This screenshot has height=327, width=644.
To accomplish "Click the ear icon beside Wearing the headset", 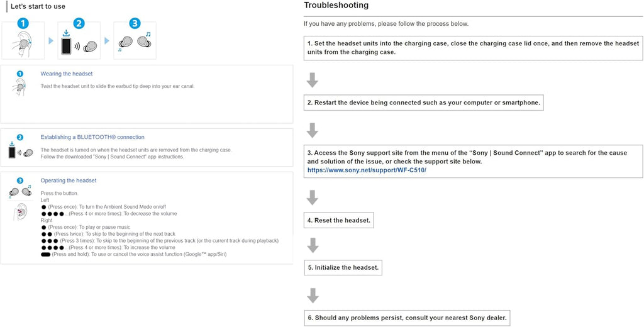I will (x=19, y=87).
